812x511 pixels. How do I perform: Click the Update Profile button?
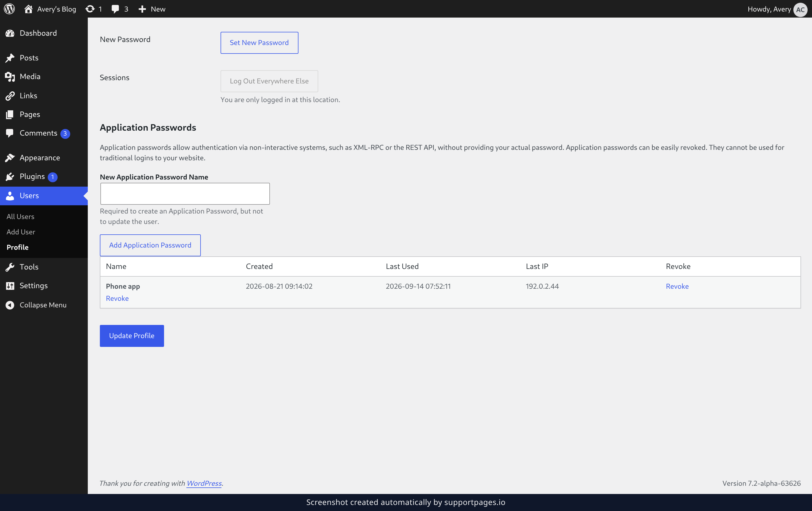point(132,336)
